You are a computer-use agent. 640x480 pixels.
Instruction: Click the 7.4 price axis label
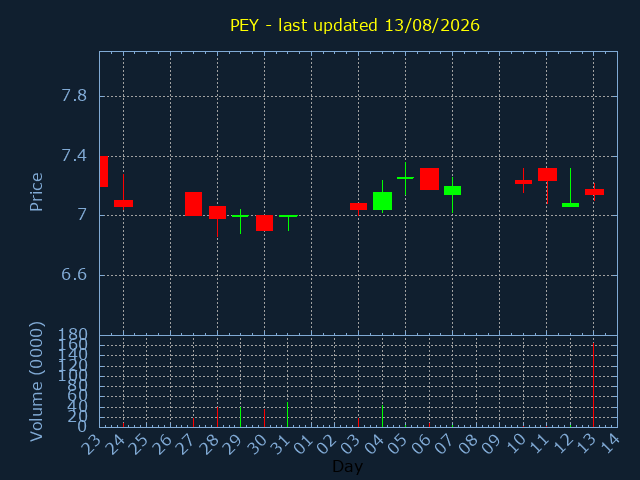point(74,156)
